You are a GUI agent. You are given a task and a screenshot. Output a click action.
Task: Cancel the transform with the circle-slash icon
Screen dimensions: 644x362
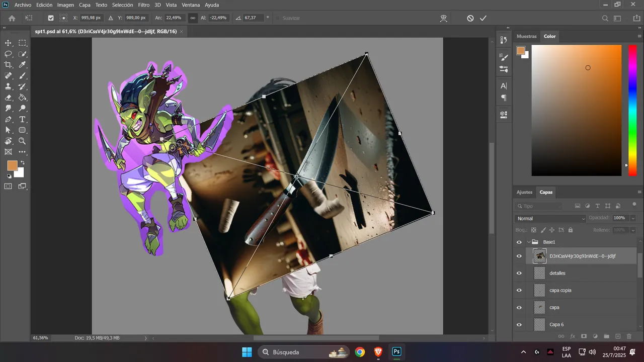click(470, 18)
